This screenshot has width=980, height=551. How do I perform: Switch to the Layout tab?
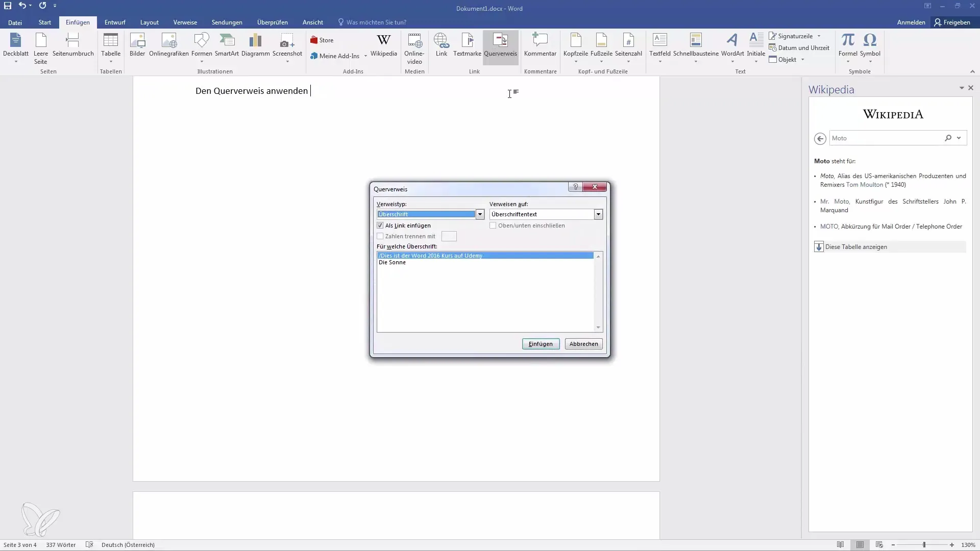[x=150, y=22]
